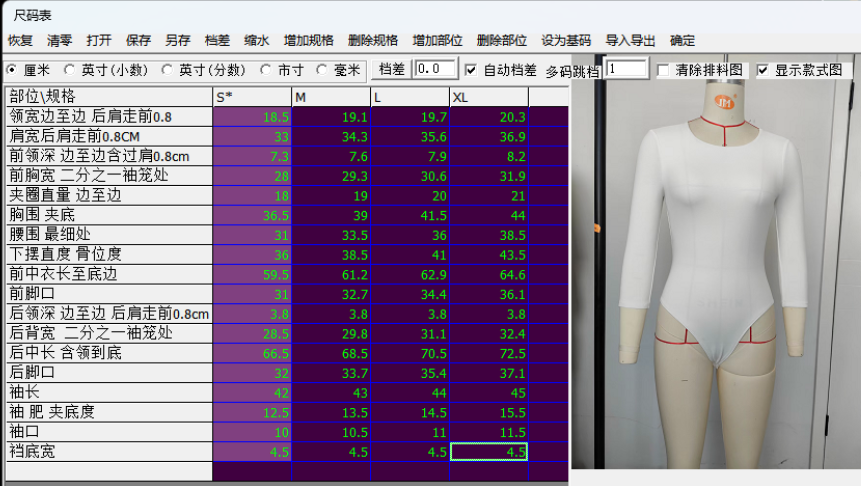Confirm the size chart with 确定

tap(682, 41)
